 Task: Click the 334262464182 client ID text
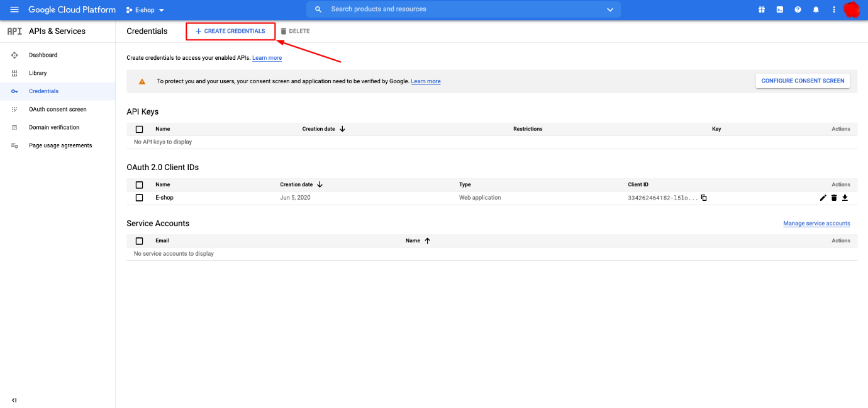663,198
